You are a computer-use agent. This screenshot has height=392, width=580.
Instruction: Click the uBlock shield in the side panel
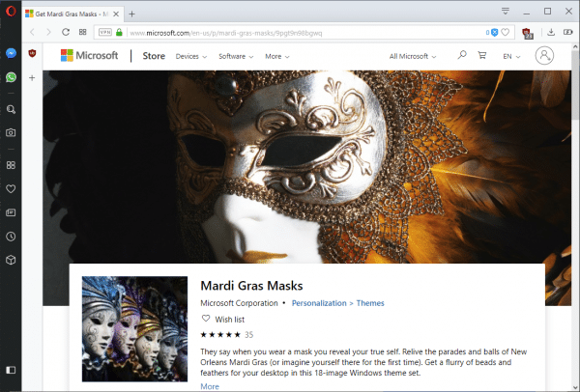[32, 53]
